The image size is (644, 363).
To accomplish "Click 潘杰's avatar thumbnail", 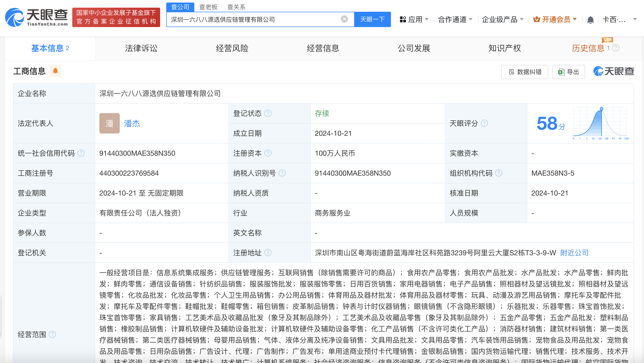I will click(109, 123).
